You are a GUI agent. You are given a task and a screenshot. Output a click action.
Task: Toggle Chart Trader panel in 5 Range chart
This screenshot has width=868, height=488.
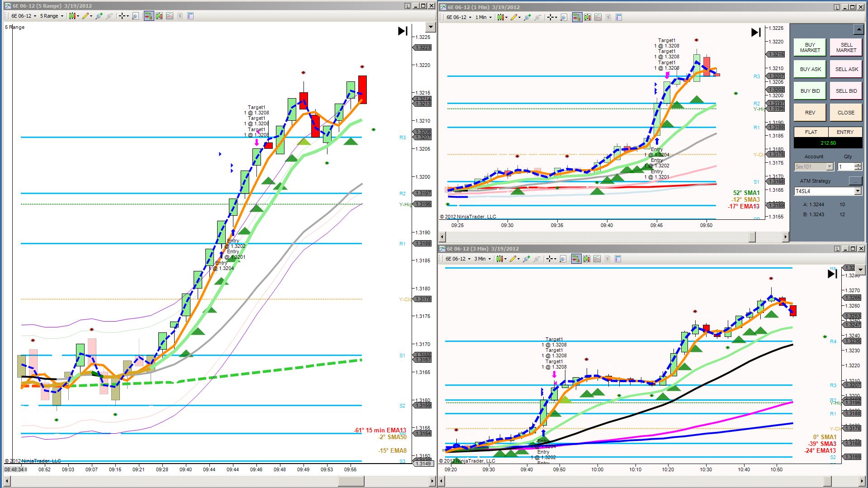[149, 16]
